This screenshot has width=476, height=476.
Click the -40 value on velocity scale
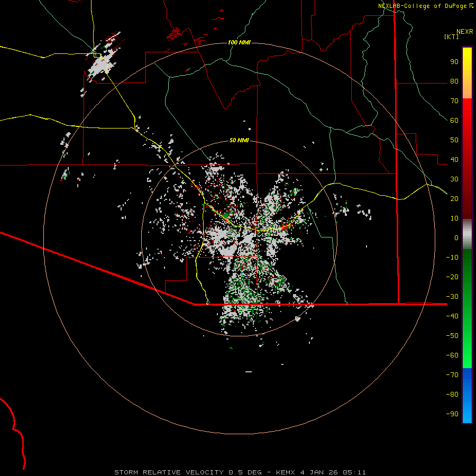point(452,316)
